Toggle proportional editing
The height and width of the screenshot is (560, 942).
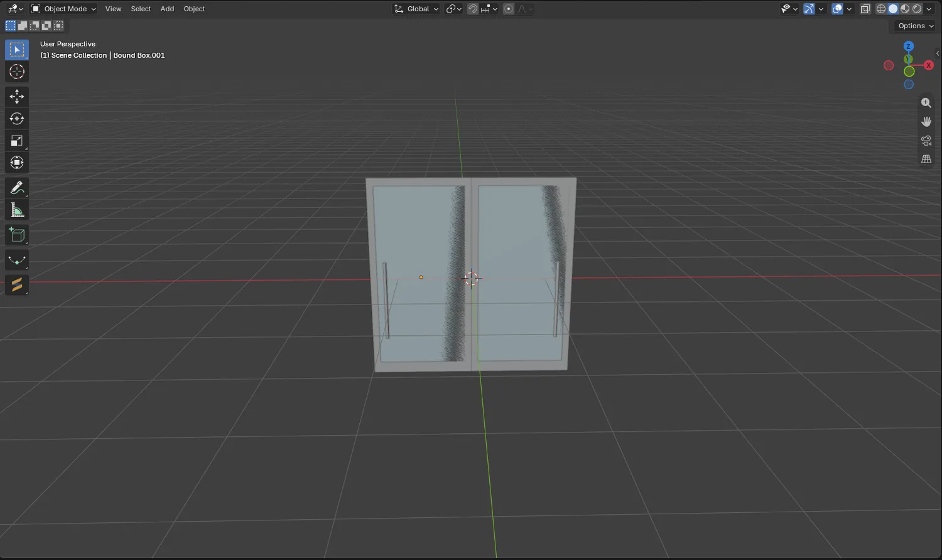click(x=509, y=9)
